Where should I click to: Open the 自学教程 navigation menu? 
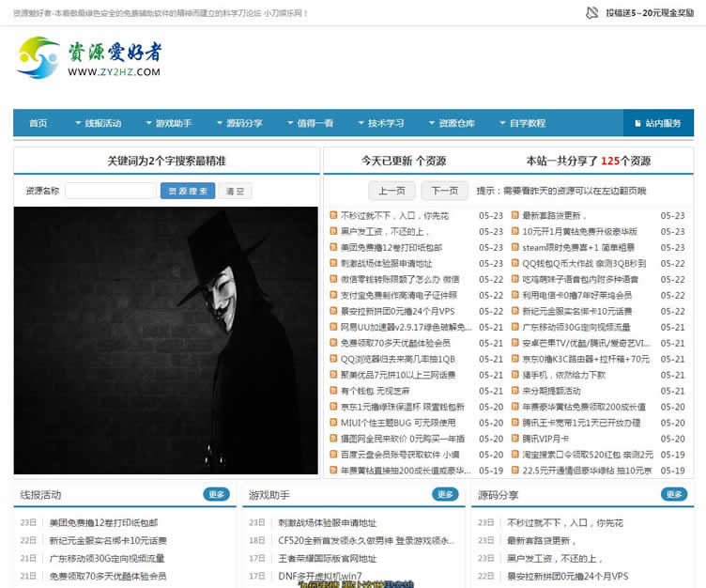(x=521, y=123)
